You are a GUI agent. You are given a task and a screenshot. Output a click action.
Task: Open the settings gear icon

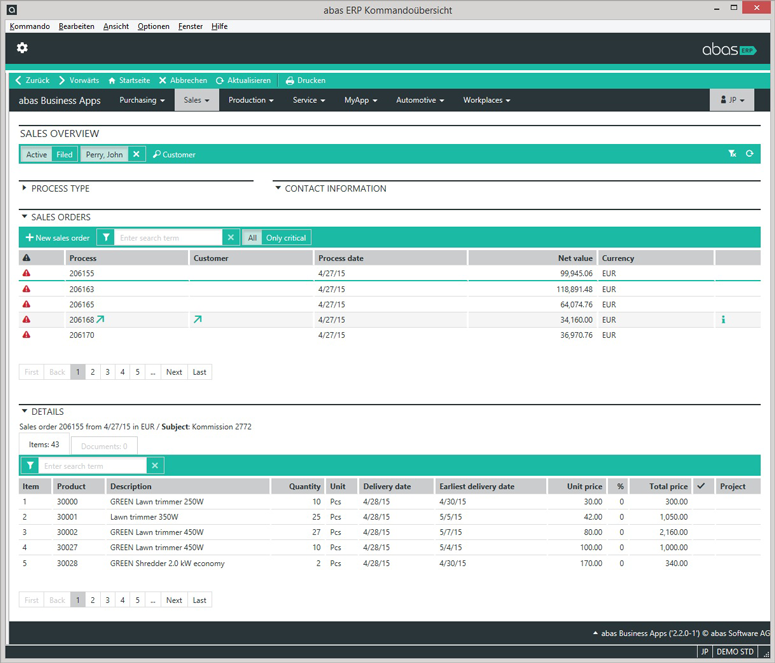point(22,48)
